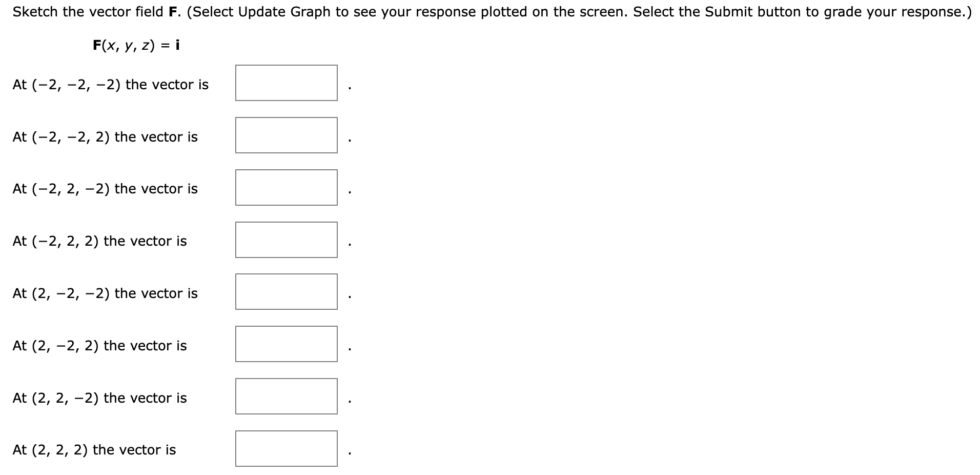Click the answer box for point (-2, -2, -2)
980x475 pixels.
(x=286, y=84)
